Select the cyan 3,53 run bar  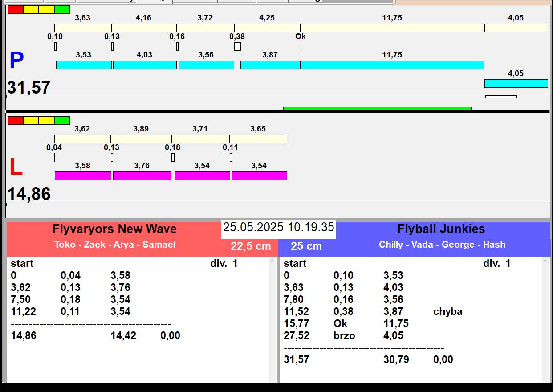(x=84, y=65)
